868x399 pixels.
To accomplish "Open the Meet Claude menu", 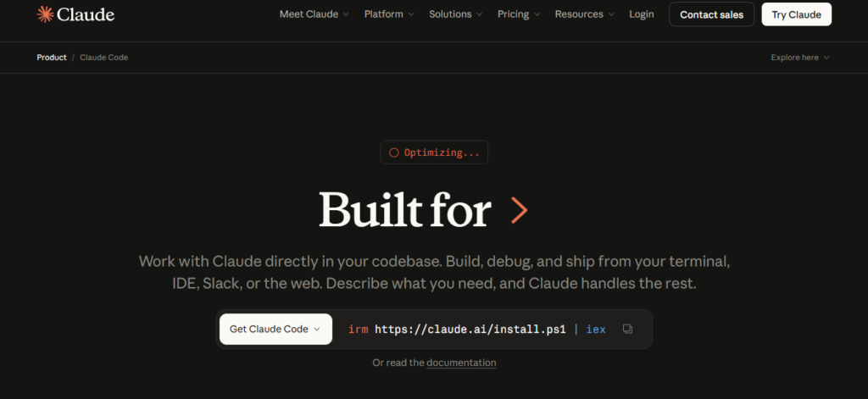I will (314, 14).
